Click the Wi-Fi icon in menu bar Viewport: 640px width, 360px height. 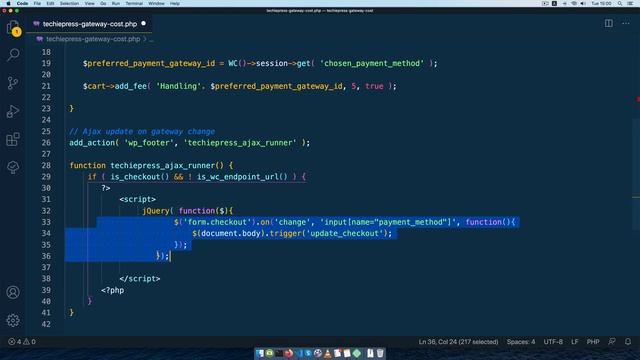tap(574, 3)
